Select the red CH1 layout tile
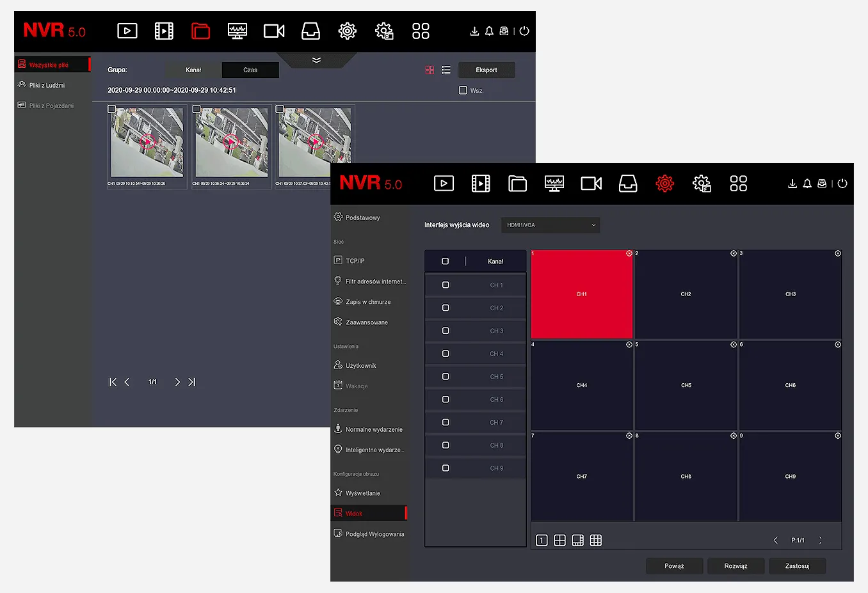Image resolution: width=868 pixels, height=593 pixels. tap(581, 294)
